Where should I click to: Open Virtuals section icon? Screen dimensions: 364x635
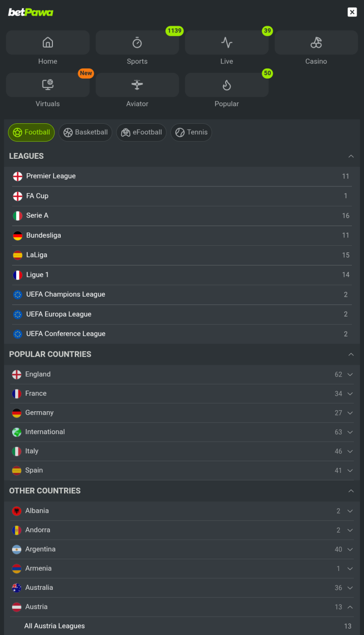tap(48, 85)
